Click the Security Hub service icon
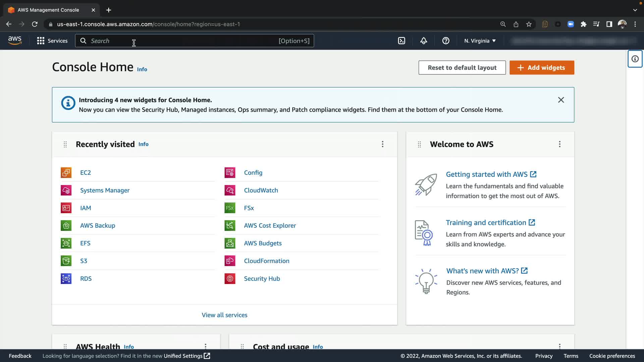 click(230, 279)
